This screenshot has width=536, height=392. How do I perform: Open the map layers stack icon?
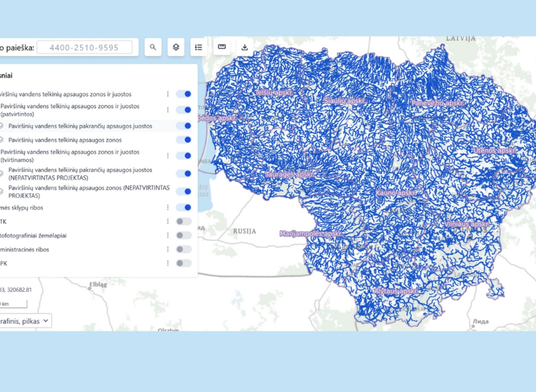(176, 47)
